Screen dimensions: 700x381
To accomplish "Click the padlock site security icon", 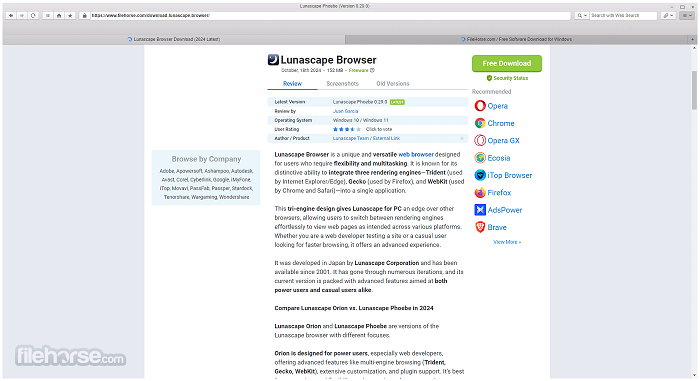I will click(x=84, y=15).
